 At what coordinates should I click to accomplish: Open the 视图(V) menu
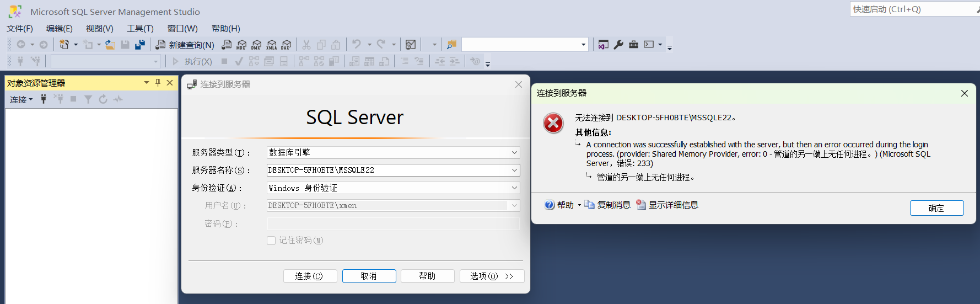99,29
